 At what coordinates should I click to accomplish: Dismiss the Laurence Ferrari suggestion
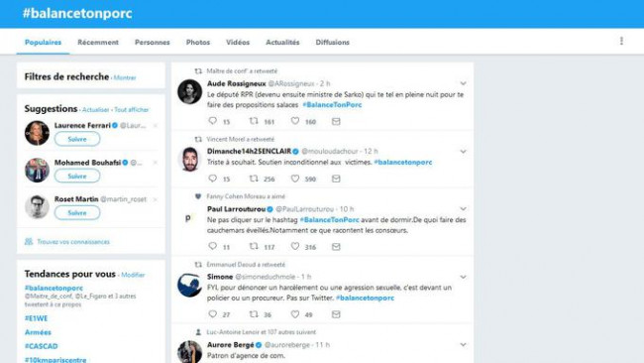(x=156, y=126)
